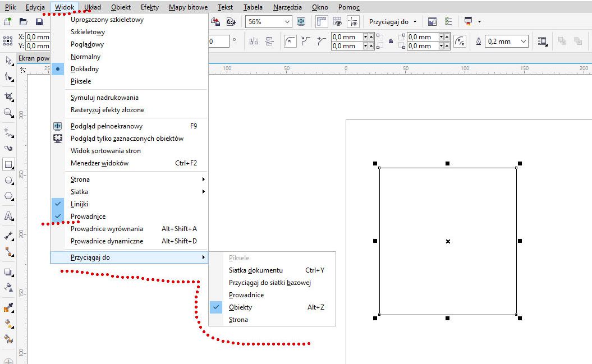592x364 pixels.
Task: Select the Zoom magnifier tool
Action: (8, 113)
